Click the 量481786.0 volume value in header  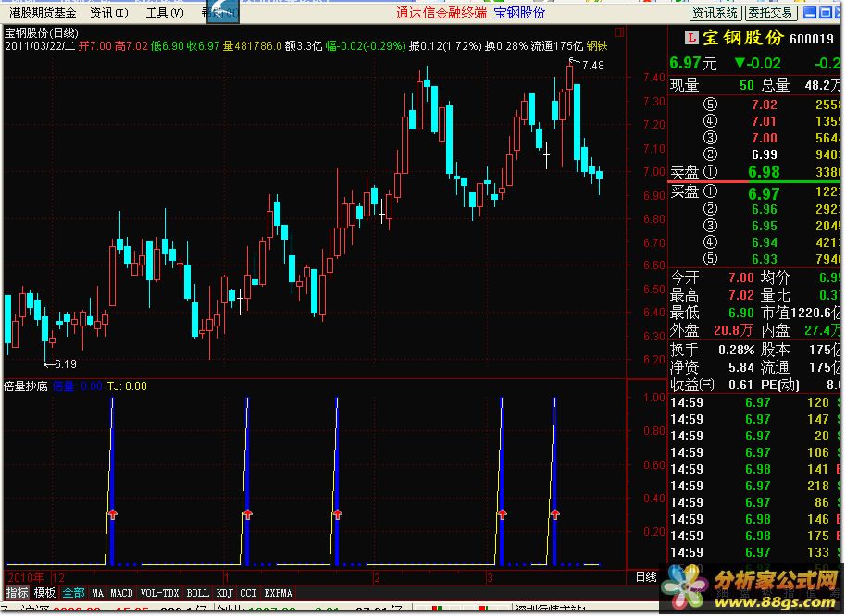tap(253, 46)
